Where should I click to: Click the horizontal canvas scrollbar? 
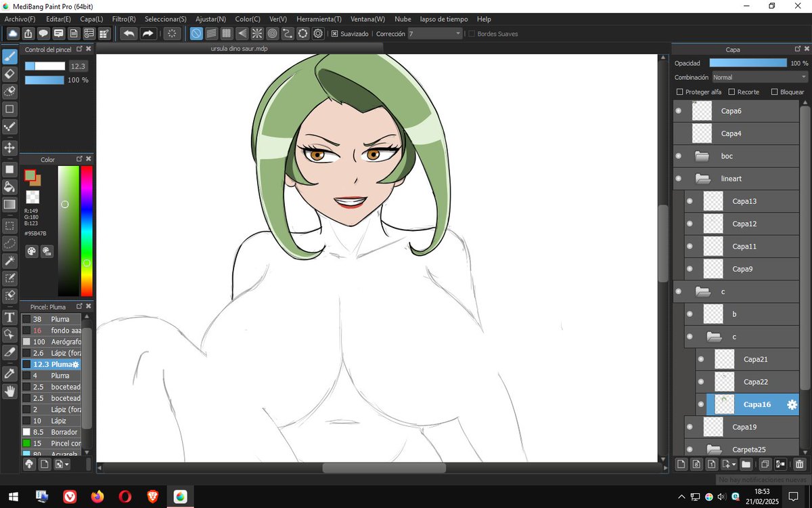tap(384, 468)
